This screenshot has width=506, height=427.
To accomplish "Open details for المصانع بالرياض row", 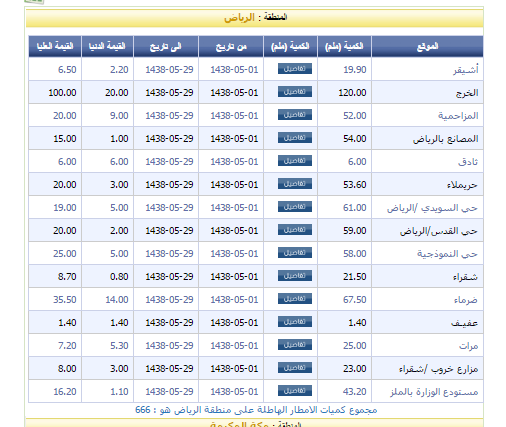I will pyautogui.click(x=295, y=138).
